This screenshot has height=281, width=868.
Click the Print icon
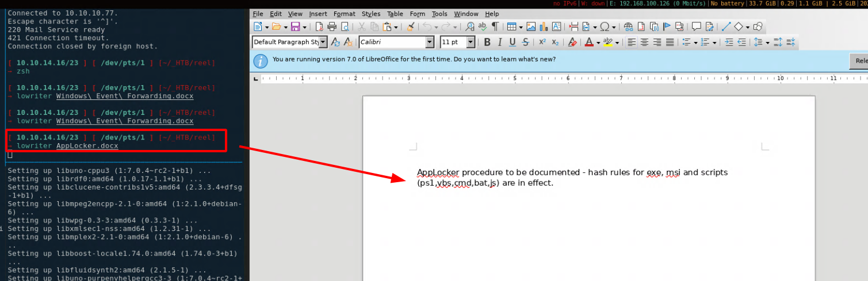point(332,26)
